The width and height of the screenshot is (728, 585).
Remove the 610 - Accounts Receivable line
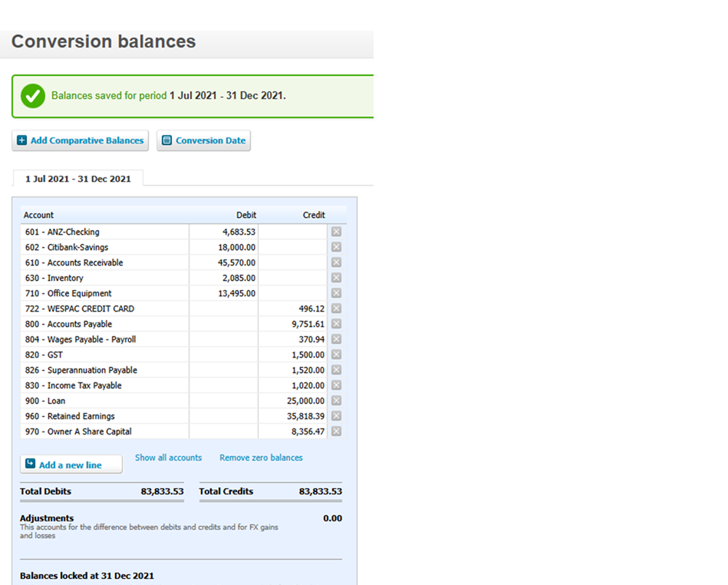336,262
